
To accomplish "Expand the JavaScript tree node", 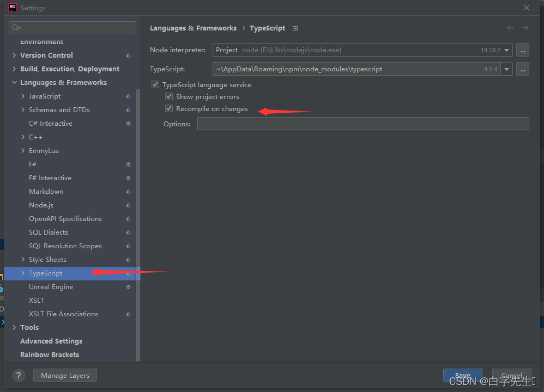I will coord(23,96).
